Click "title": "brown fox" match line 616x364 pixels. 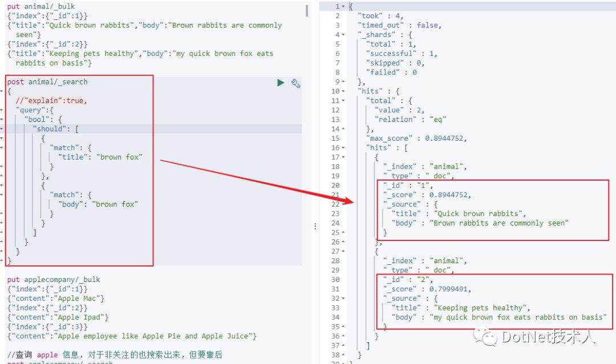[x=100, y=157]
